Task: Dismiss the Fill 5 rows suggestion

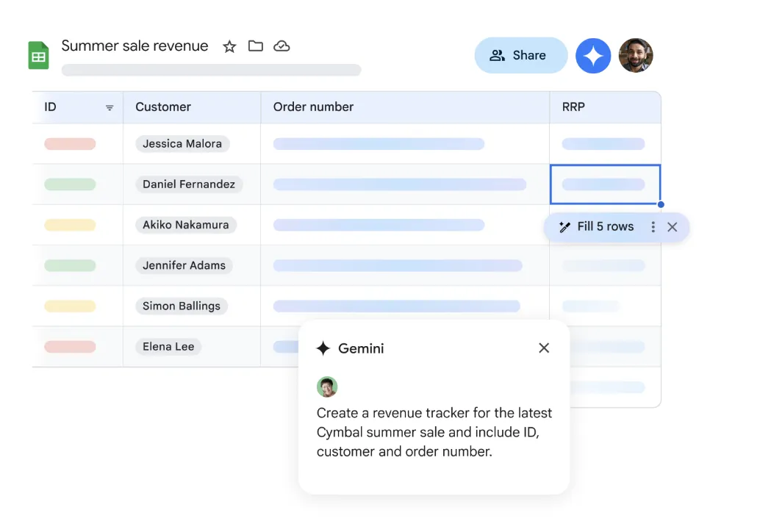Action: pyautogui.click(x=673, y=227)
